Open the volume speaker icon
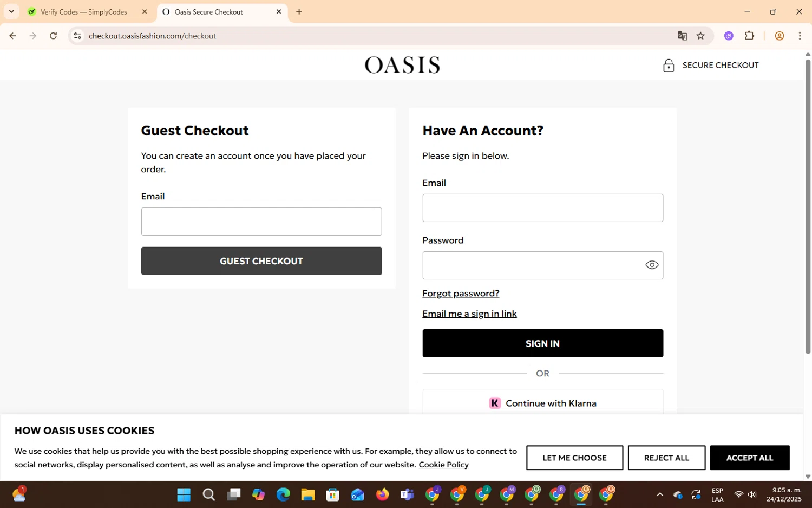812x508 pixels. click(x=752, y=494)
